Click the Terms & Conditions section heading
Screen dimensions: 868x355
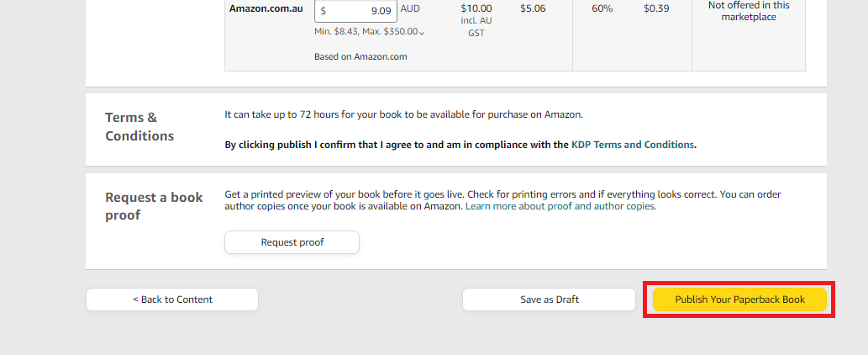point(139,127)
